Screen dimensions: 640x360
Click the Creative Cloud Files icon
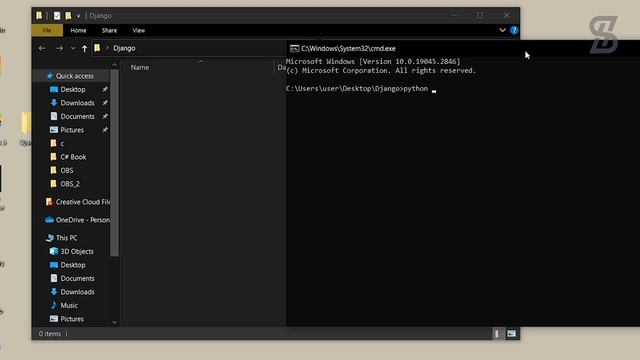(49, 202)
